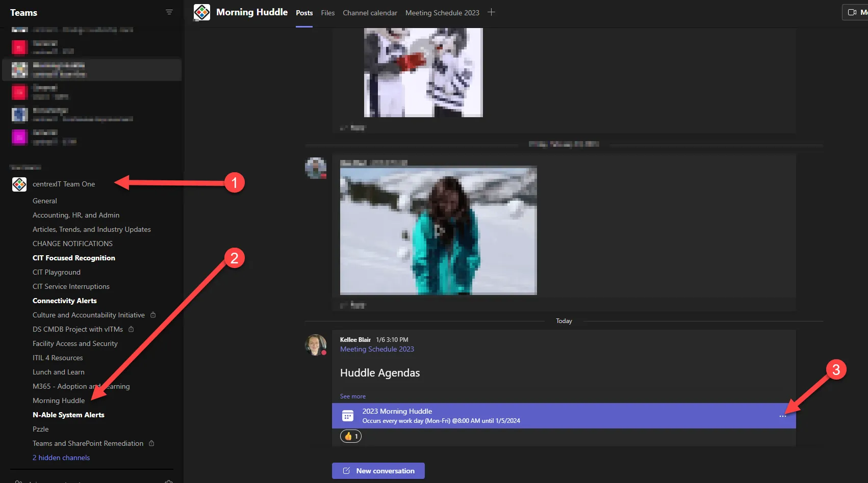
Task: Go to the CIT Playground channel
Action: (x=57, y=272)
